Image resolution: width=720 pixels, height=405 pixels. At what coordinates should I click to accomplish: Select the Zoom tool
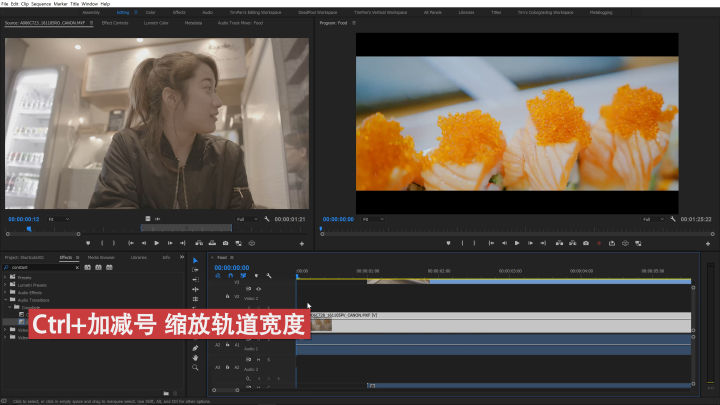pyautogui.click(x=195, y=367)
